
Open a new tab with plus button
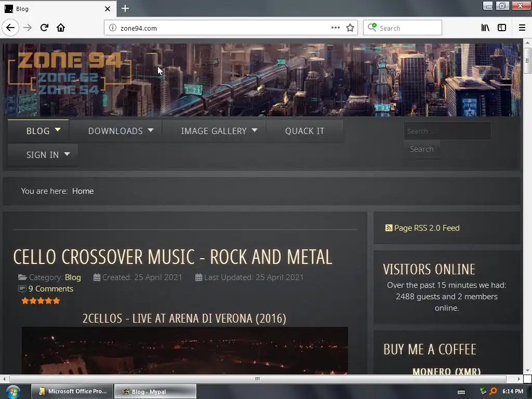[x=125, y=8]
